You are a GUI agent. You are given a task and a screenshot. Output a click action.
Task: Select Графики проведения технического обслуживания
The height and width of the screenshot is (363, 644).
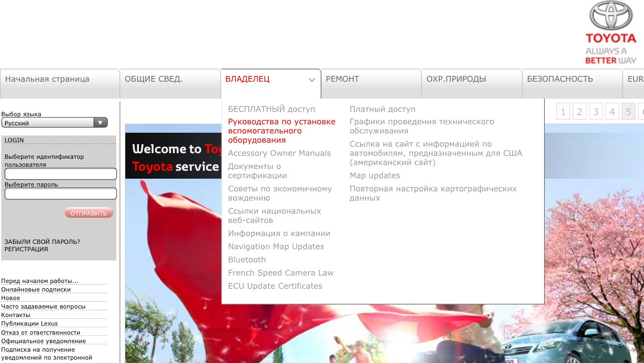(422, 126)
